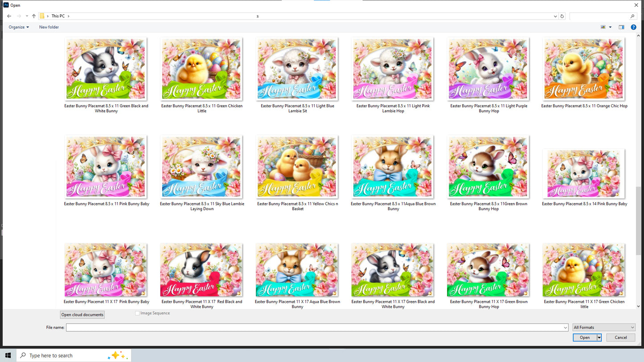Click the Photoshop icon in dialog title bar
The width and height of the screenshot is (644, 362).
(x=6, y=5)
